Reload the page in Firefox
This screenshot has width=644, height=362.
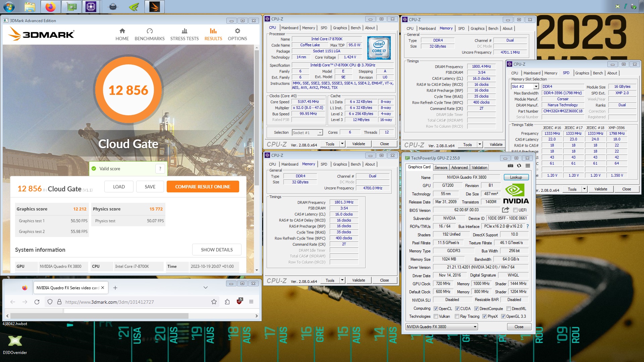[x=37, y=302]
